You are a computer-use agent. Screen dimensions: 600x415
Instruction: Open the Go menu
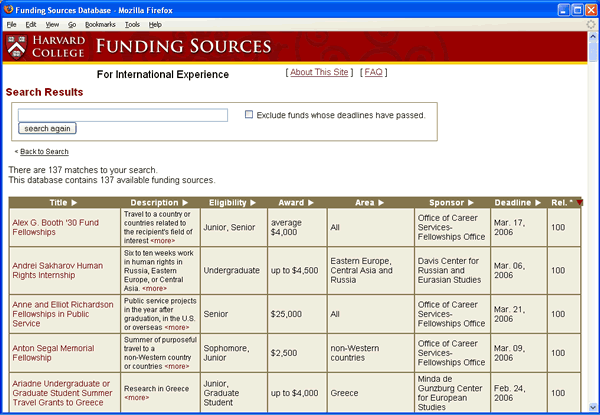pyautogui.click(x=72, y=24)
